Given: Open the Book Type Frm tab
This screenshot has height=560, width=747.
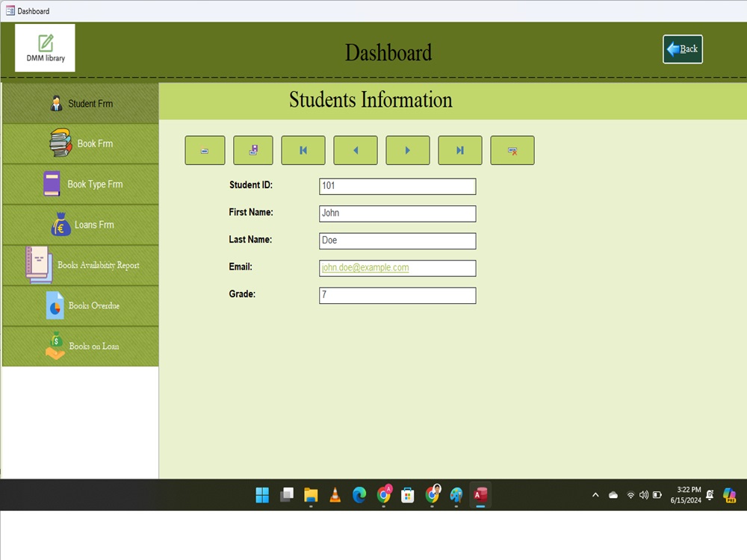Looking at the screenshot, I should pyautogui.click(x=81, y=184).
